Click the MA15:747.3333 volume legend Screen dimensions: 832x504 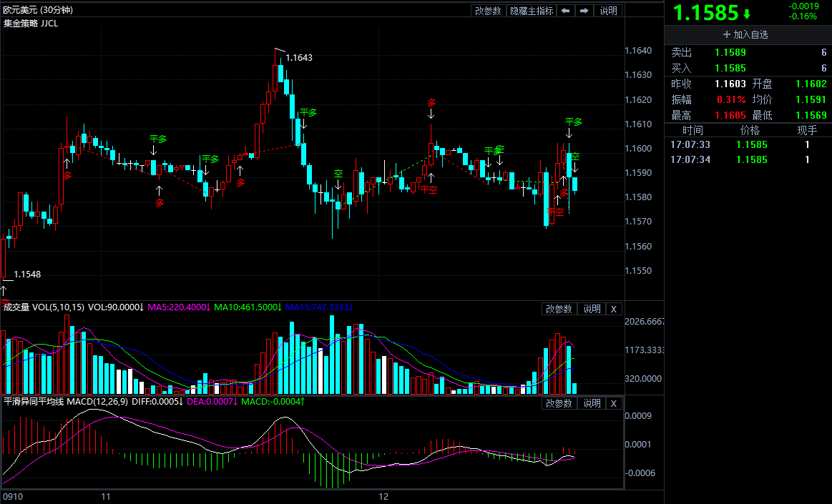(319, 307)
